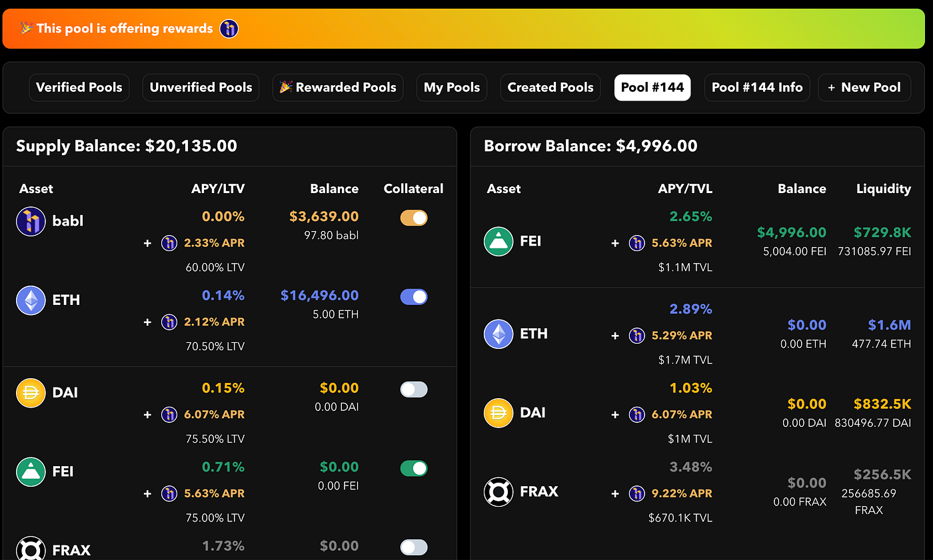Click the New Pool button

[x=864, y=87]
